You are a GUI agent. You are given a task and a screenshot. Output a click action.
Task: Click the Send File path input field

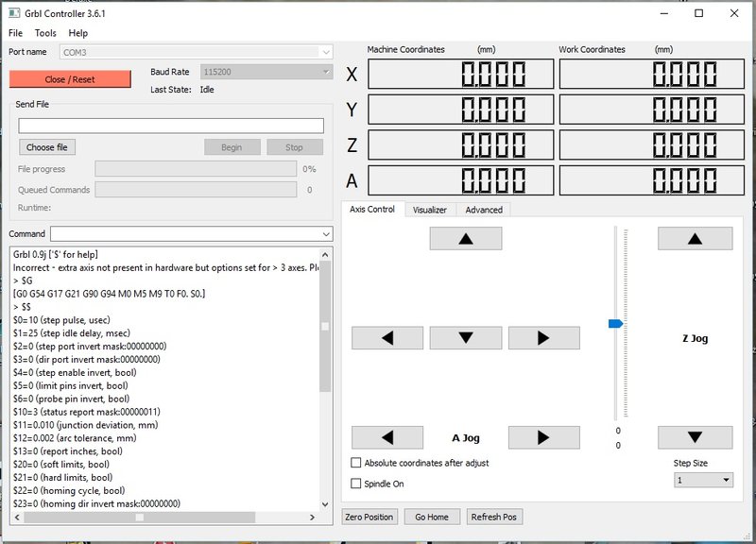pos(171,126)
